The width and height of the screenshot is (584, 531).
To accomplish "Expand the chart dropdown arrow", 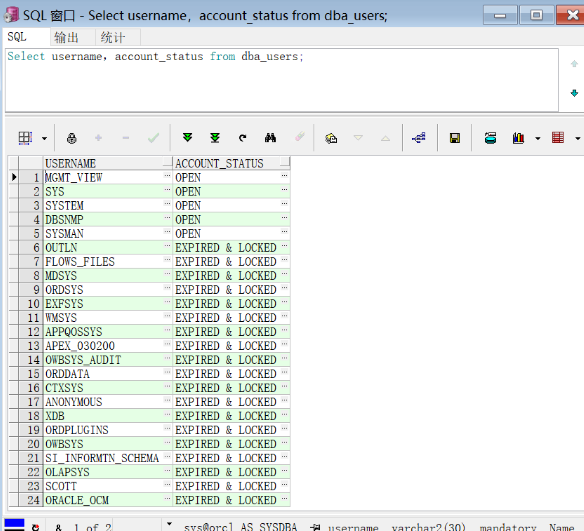I will coord(537,139).
